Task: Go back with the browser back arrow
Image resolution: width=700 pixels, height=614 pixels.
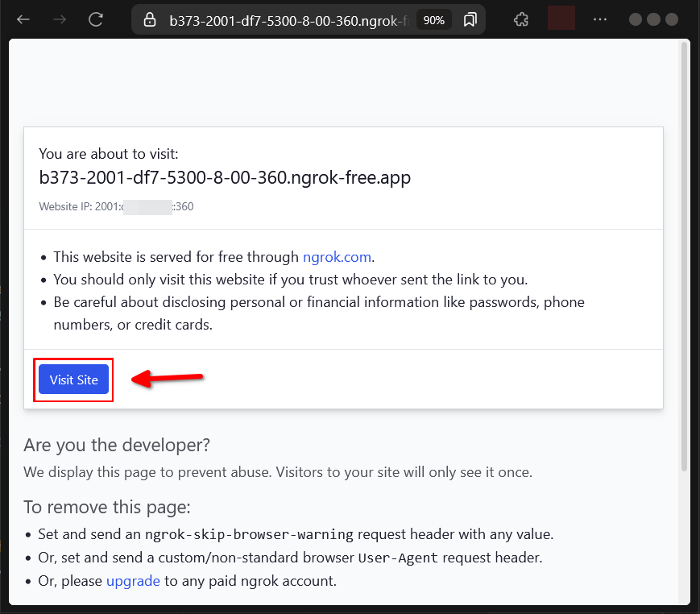Action: pos(23,19)
